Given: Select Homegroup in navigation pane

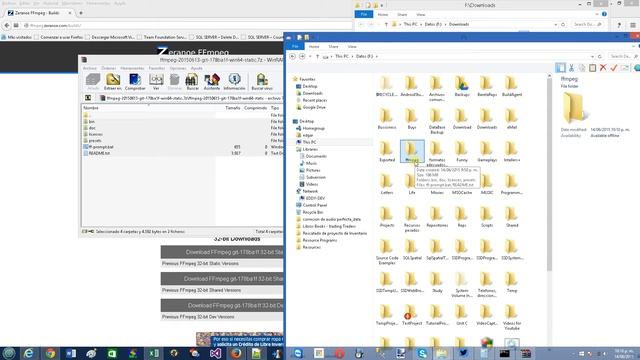Looking at the screenshot, I should coord(313,128).
